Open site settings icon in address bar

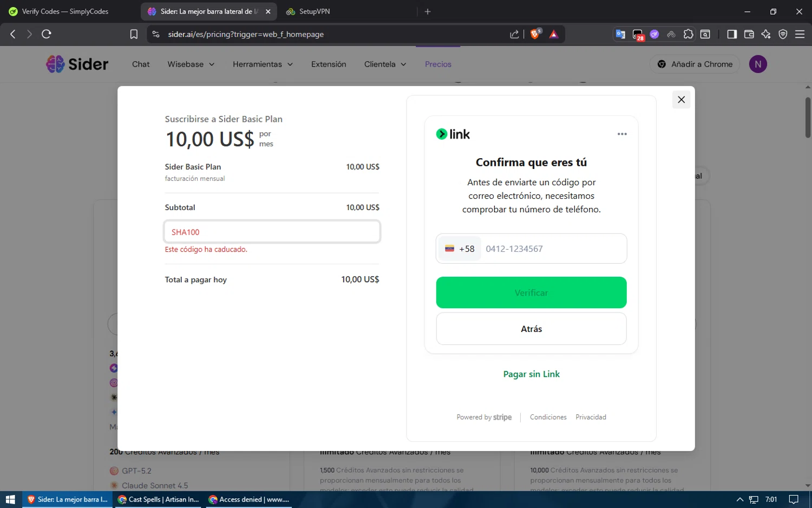click(156, 34)
